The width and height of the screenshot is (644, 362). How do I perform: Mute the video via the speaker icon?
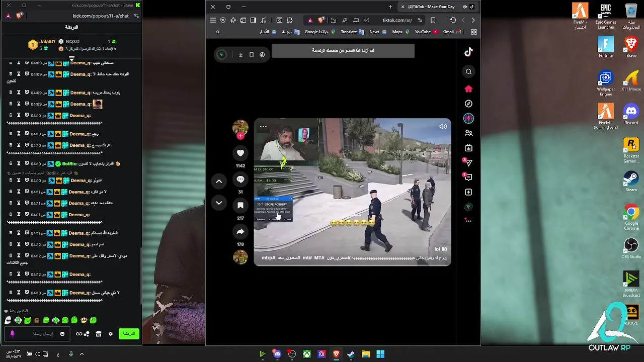point(443,127)
